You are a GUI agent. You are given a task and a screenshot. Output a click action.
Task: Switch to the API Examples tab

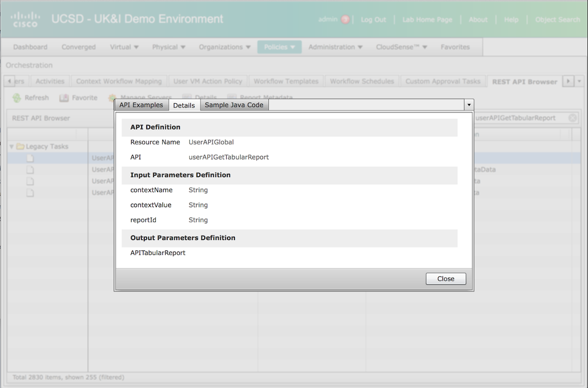(141, 105)
